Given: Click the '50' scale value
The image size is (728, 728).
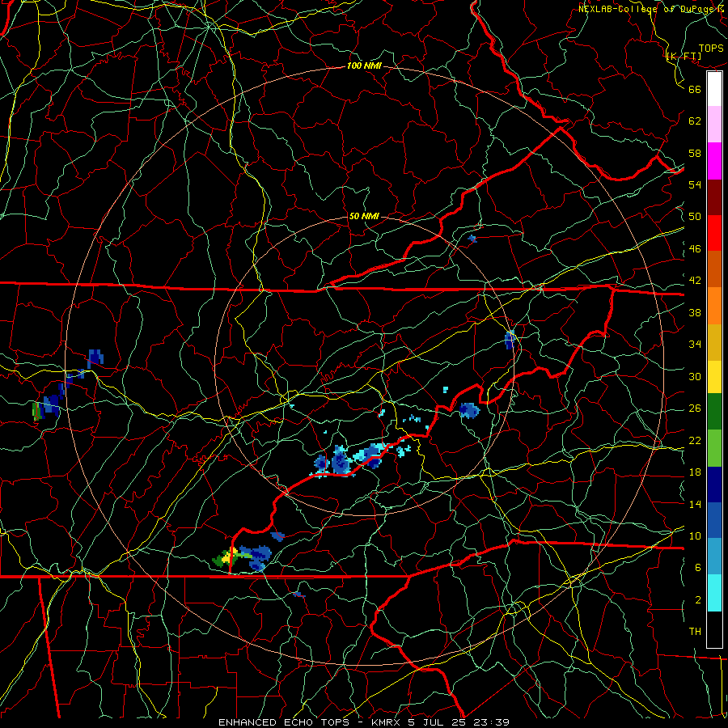Looking at the screenshot, I should click(695, 217).
